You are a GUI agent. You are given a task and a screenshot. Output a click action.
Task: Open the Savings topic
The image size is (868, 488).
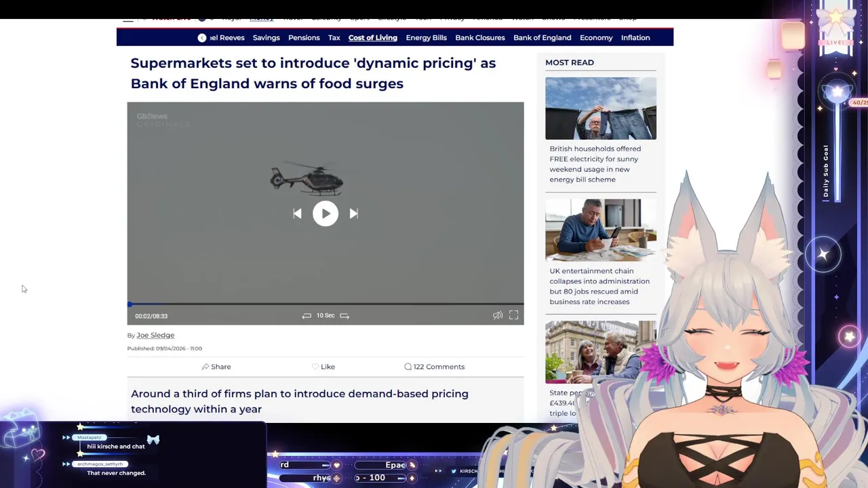[x=267, y=38]
